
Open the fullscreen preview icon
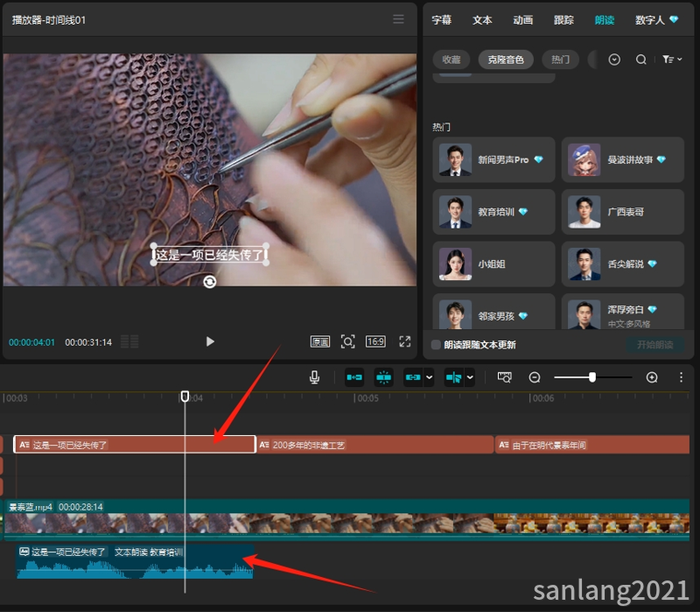point(404,341)
